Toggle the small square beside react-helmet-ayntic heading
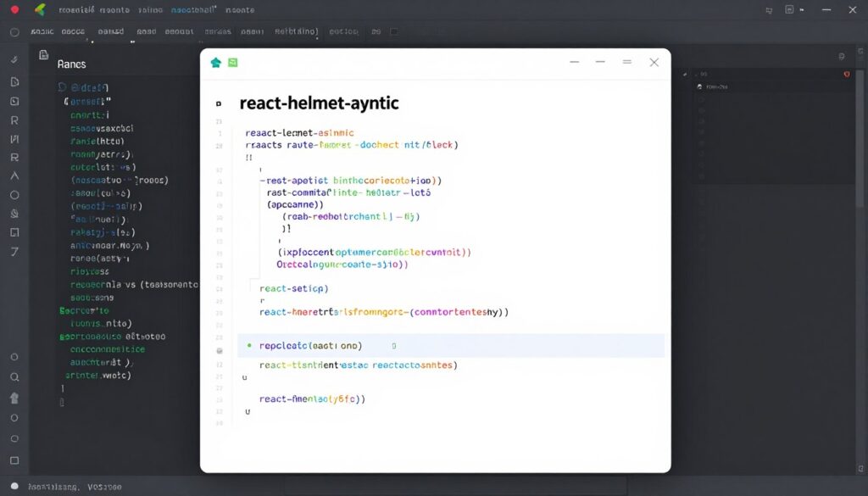The height and width of the screenshot is (496, 868). (x=219, y=103)
